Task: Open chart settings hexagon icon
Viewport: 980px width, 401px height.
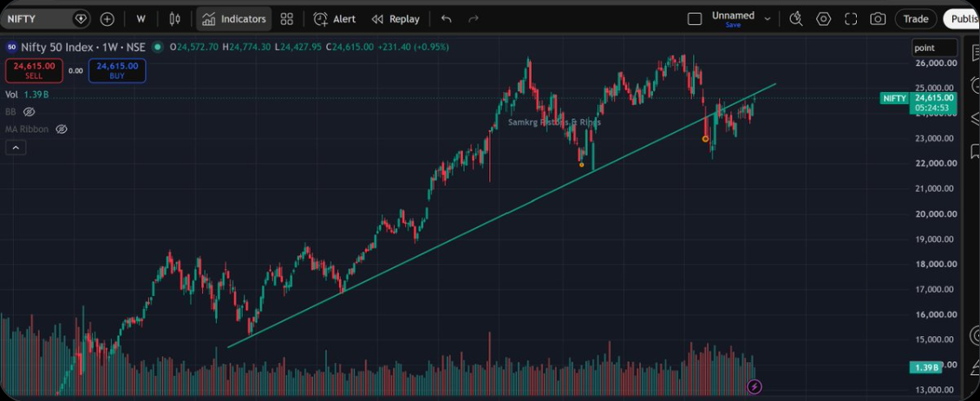Action: pyautogui.click(x=823, y=19)
